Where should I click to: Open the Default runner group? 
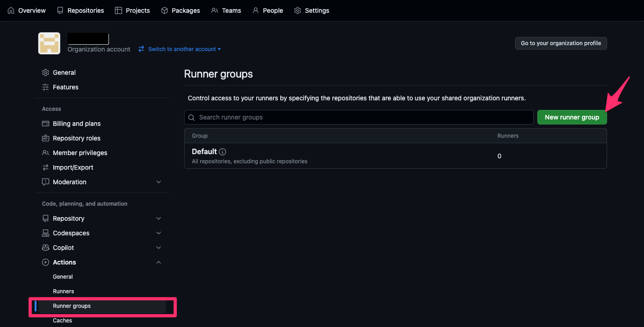[204, 151]
